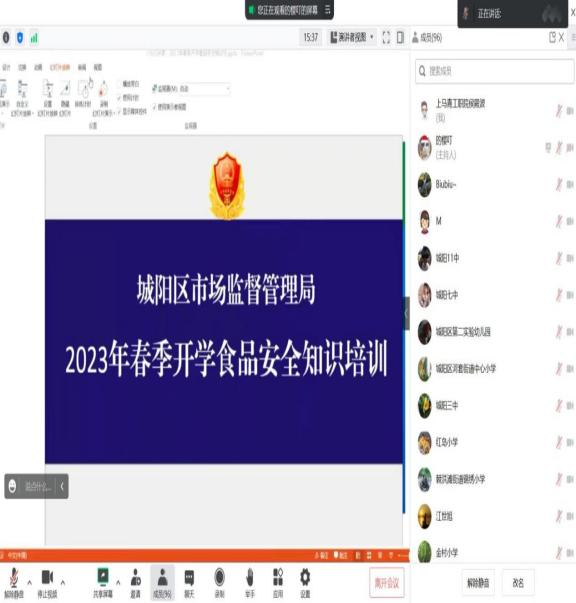Click the microphone icon for Biubiu~
The image size is (576, 603).
pyautogui.click(x=559, y=185)
